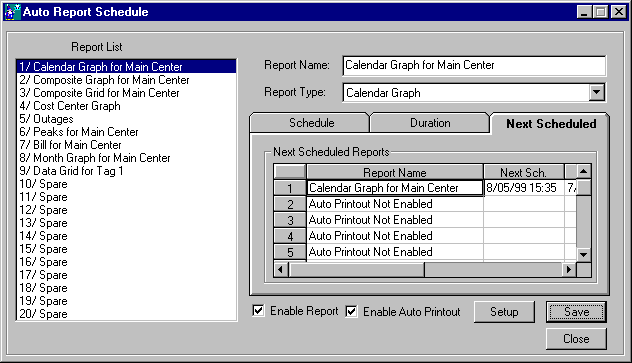The image size is (632, 363).
Task: Select '11/ Spare' list entry
Action: [x=126, y=197]
